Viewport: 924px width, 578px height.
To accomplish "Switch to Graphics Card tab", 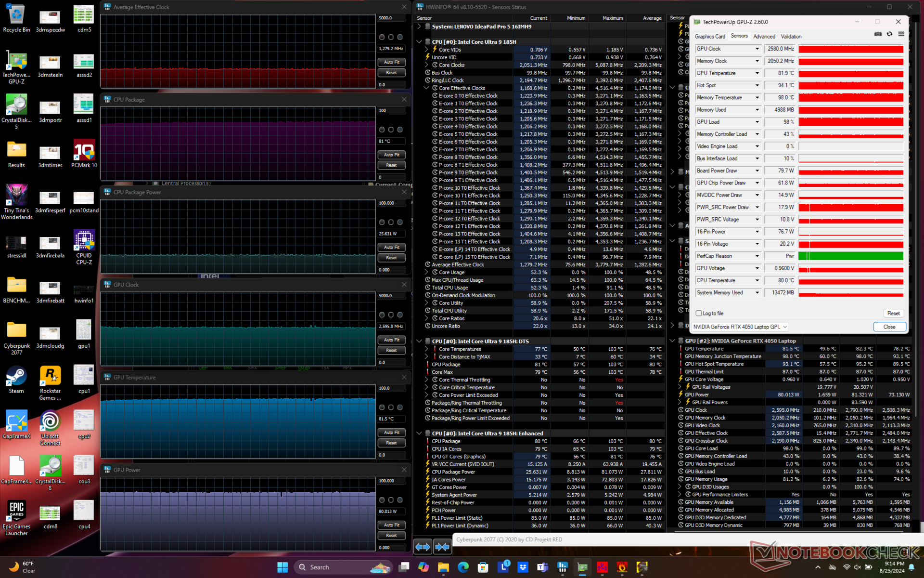I will [710, 37].
